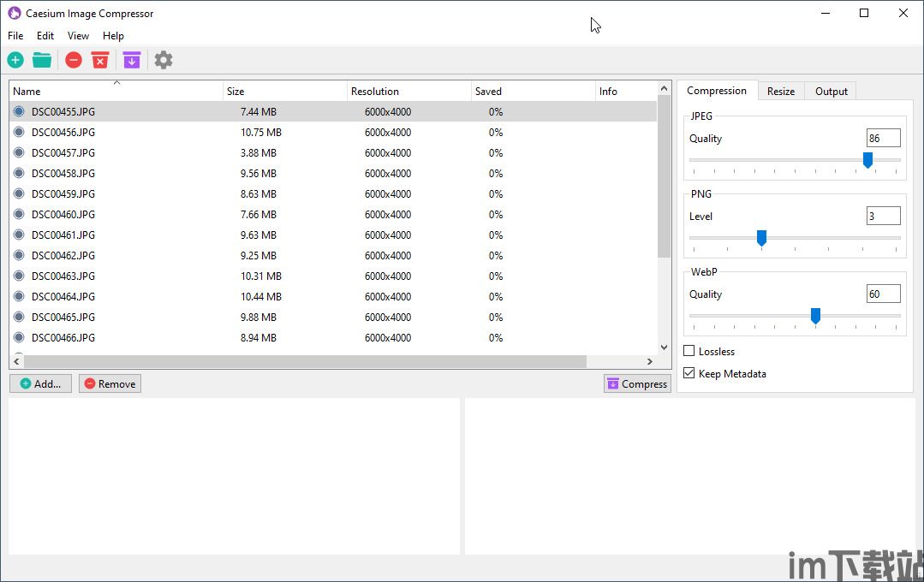Open the File menu

point(15,36)
